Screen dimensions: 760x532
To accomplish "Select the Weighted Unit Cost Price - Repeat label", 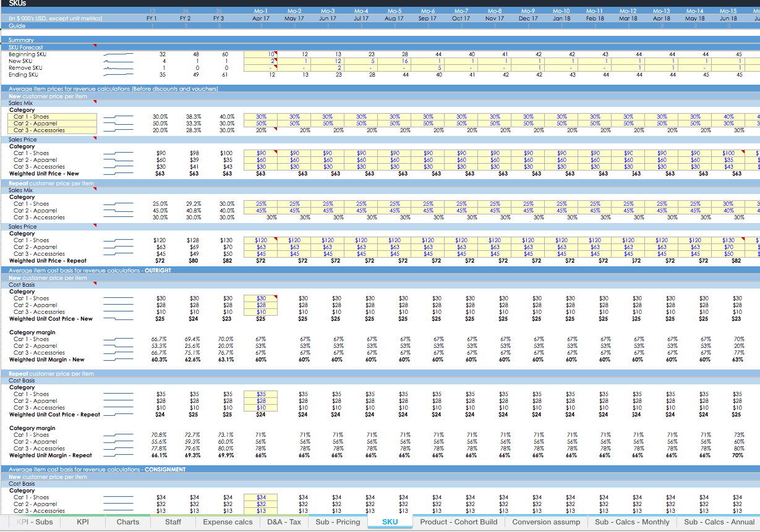I will point(54,415).
